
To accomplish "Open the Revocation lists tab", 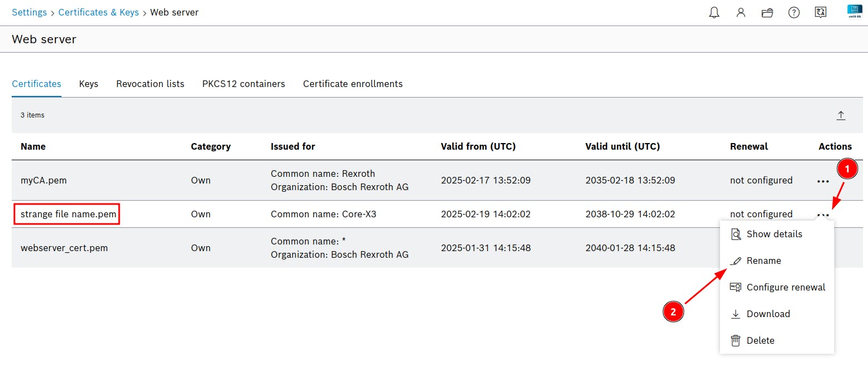I will pyautogui.click(x=150, y=84).
